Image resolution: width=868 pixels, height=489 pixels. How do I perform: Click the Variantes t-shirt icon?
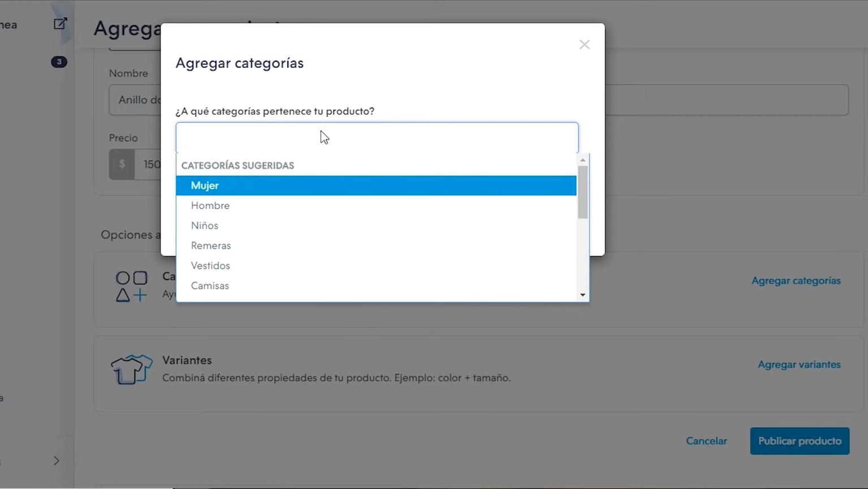131,370
